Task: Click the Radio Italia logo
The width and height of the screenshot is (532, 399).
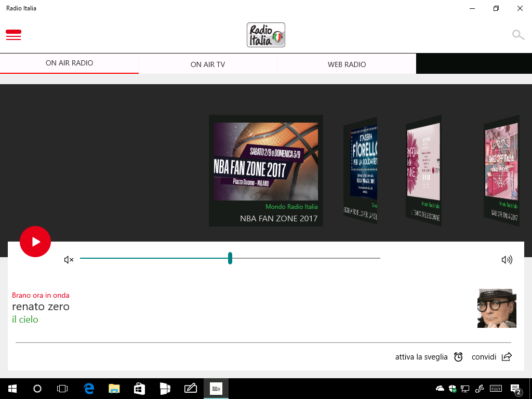Action: point(266,35)
